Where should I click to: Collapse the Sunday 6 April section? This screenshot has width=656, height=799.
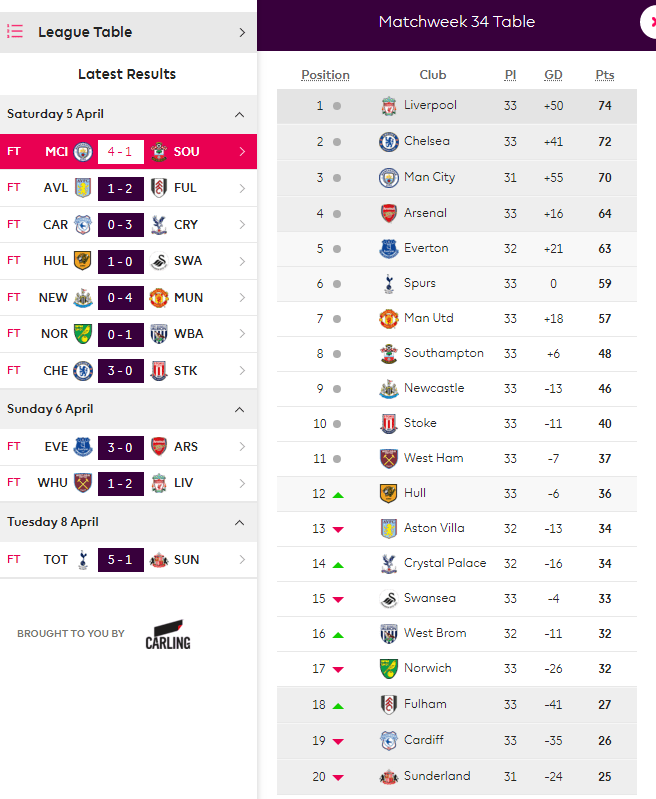click(240, 410)
